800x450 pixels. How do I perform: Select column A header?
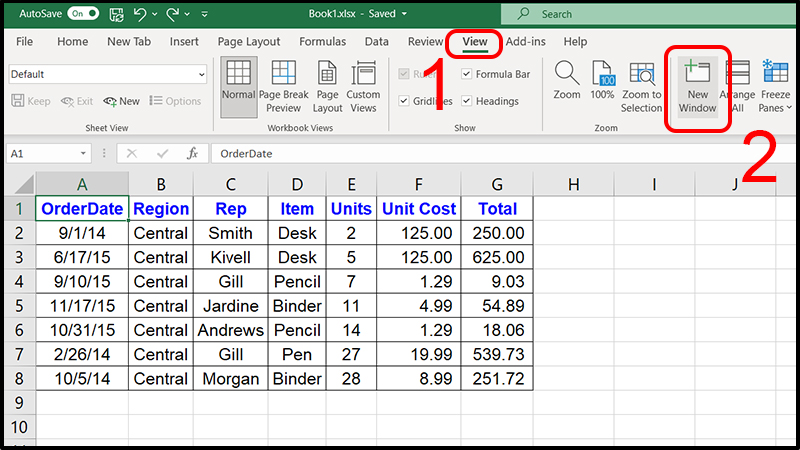pos(82,184)
